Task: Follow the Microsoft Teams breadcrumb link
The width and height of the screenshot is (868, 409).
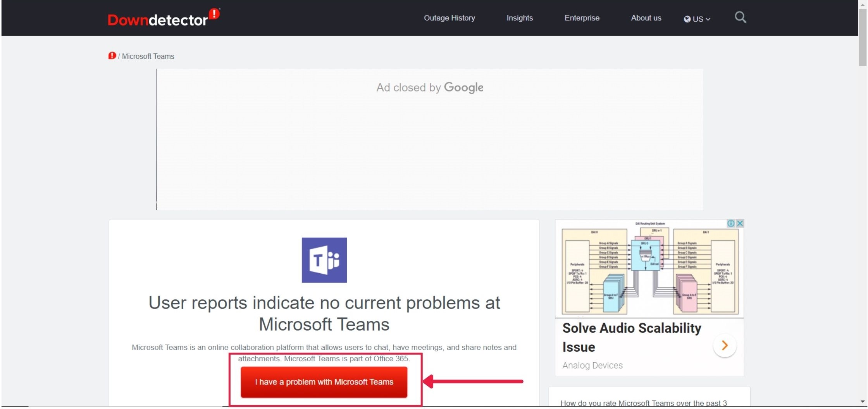Action: pyautogui.click(x=148, y=56)
